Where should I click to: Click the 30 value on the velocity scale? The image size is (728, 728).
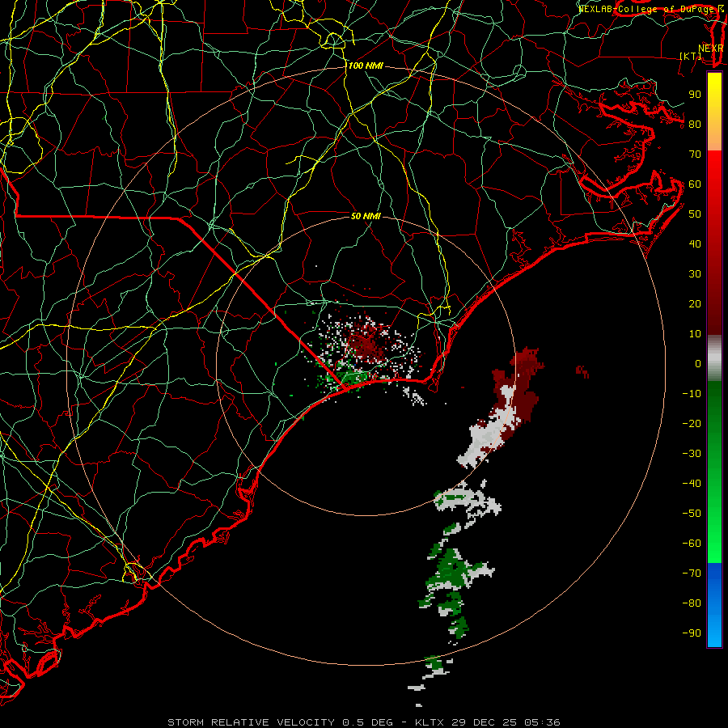[695, 274]
